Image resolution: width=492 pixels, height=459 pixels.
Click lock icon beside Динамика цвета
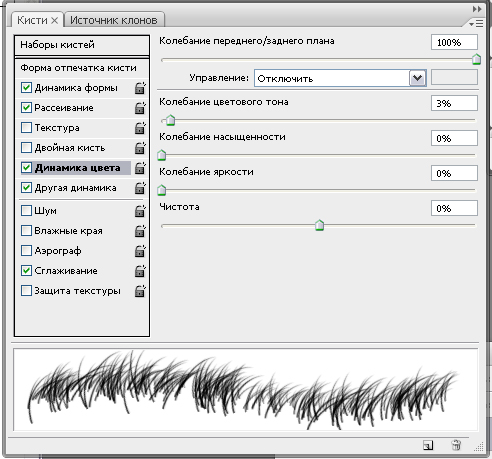[140, 168]
